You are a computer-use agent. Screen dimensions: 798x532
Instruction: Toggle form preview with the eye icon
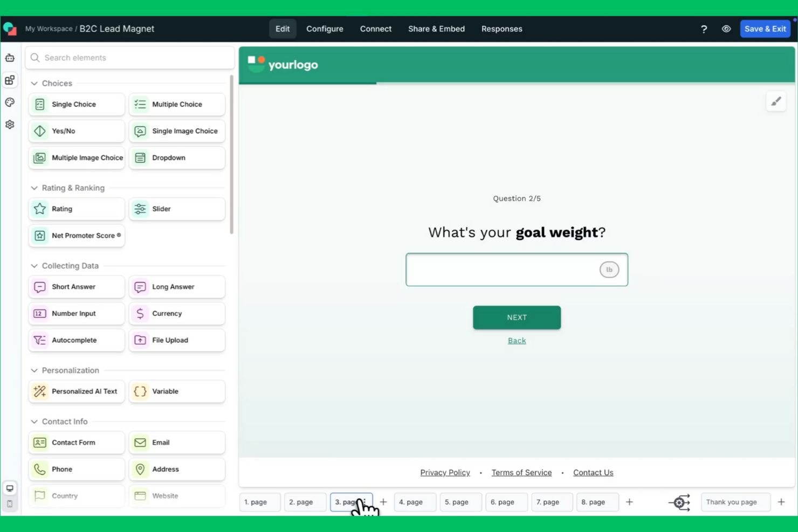[726, 29]
